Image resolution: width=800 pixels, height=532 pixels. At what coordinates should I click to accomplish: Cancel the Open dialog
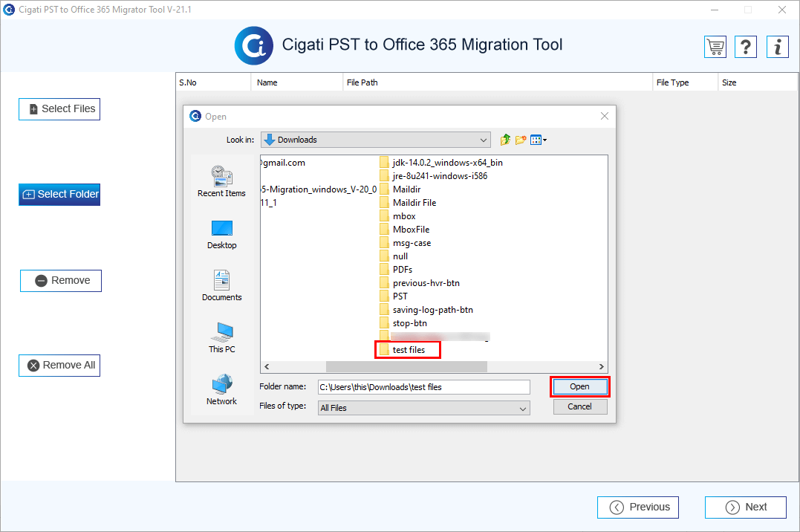coord(579,406)
